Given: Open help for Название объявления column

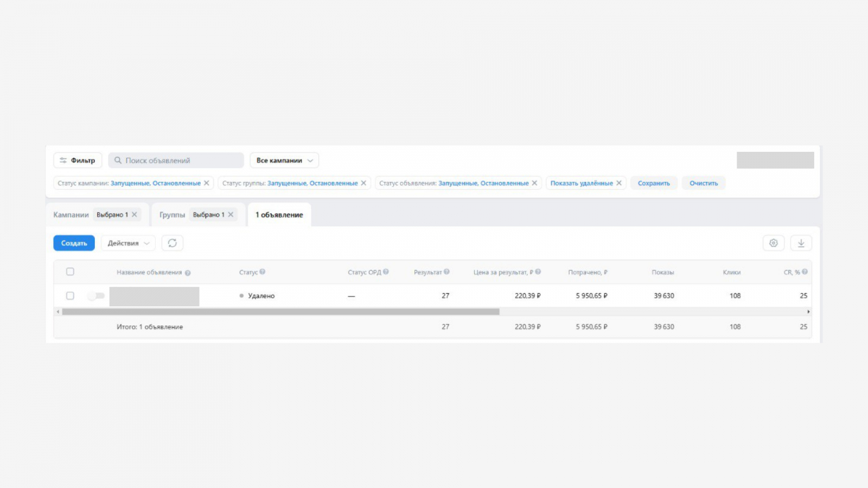Looking at the screenshot, I should (x=188, y=273).
